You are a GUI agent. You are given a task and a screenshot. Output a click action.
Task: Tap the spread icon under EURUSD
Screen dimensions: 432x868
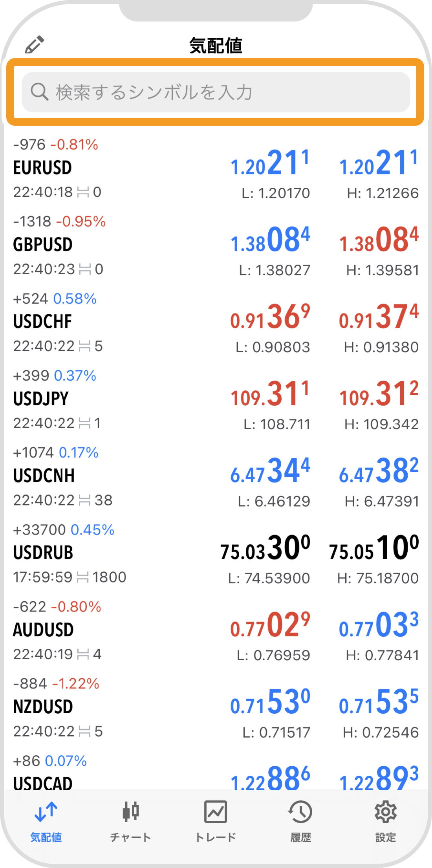point(83,192)
